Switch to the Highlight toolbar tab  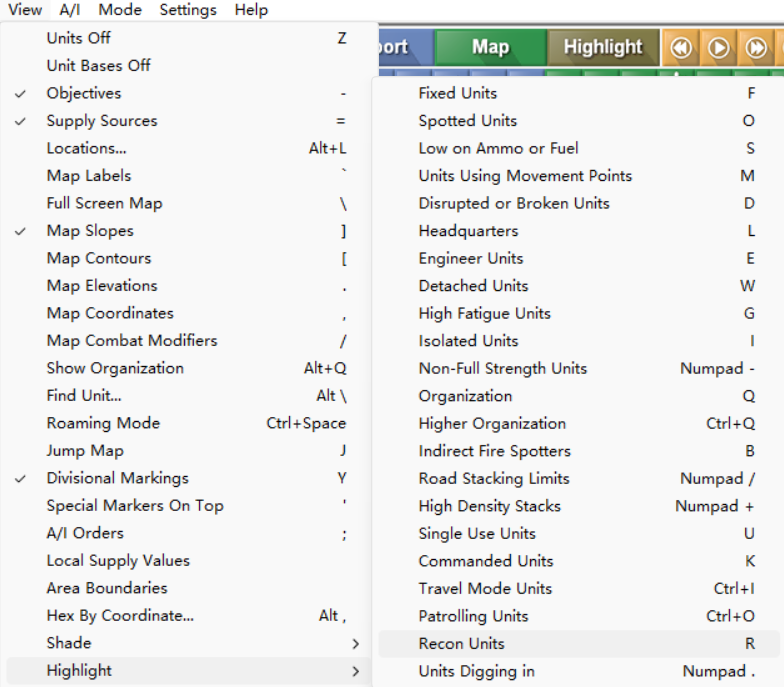coord(602,47)
